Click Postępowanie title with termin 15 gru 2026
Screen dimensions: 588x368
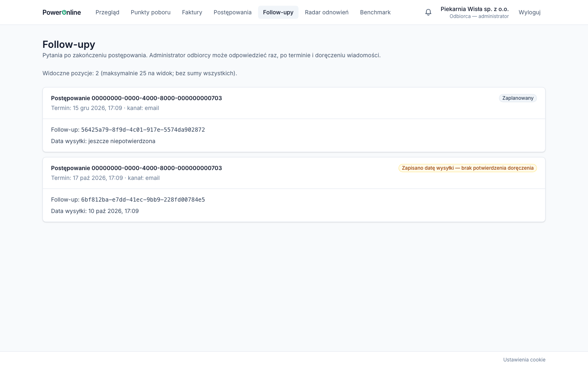pos(136,98)
